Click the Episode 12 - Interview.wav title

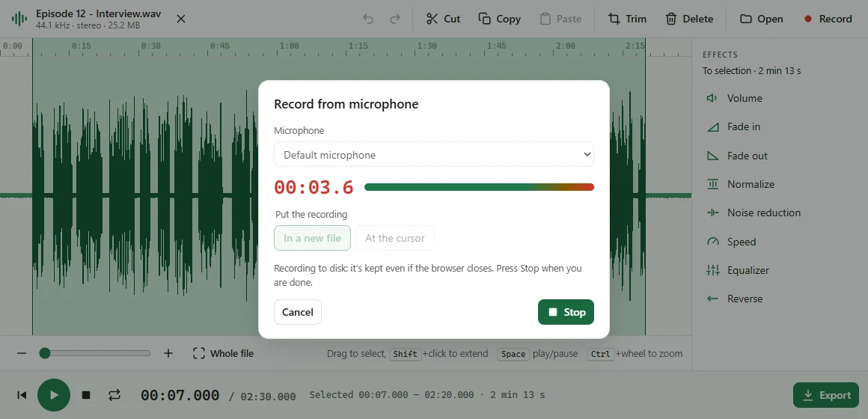coord(99,13)
